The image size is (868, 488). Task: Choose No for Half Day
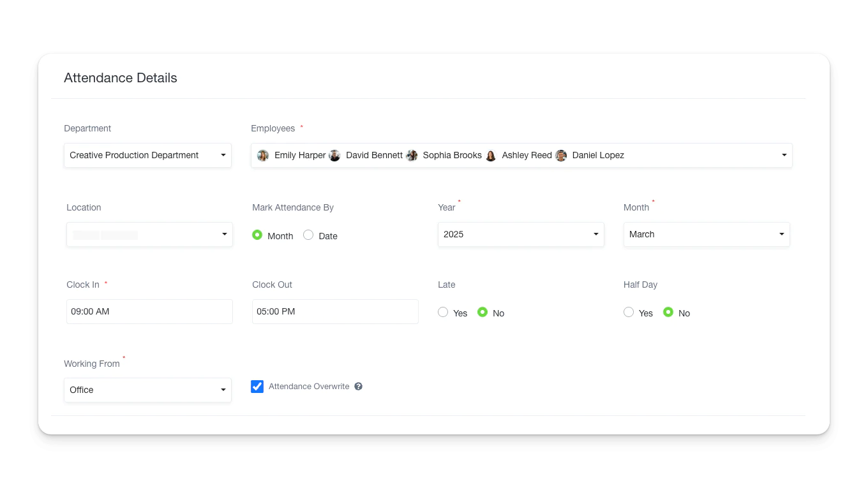click(x=668, y=313)
